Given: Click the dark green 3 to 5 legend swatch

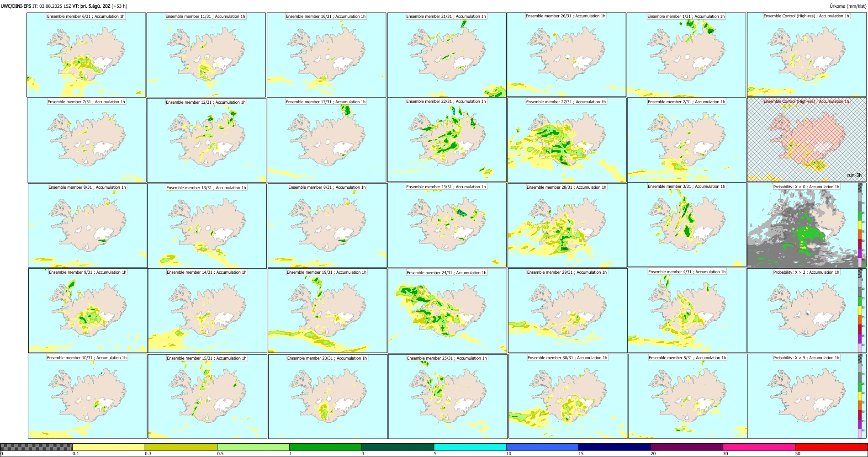Looking at the screenshot, I should click(398, 447).
